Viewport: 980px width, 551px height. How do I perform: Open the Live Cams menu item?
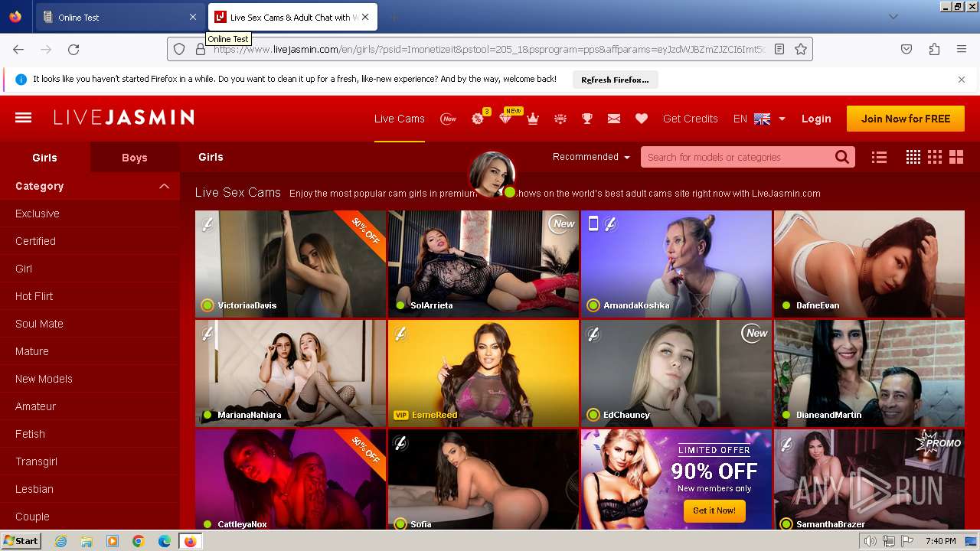point(400,119)
